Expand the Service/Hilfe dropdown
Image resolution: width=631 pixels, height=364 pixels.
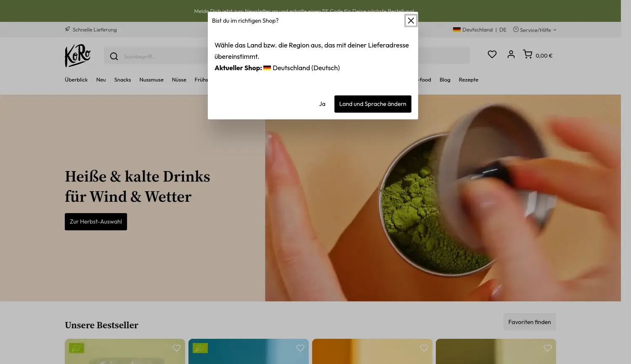click(x=535, y=29)
